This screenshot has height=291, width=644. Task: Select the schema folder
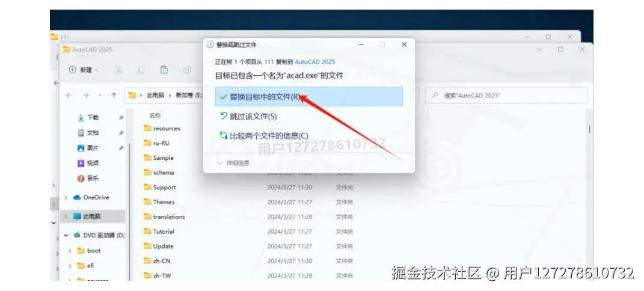click(x=164, y=173)
